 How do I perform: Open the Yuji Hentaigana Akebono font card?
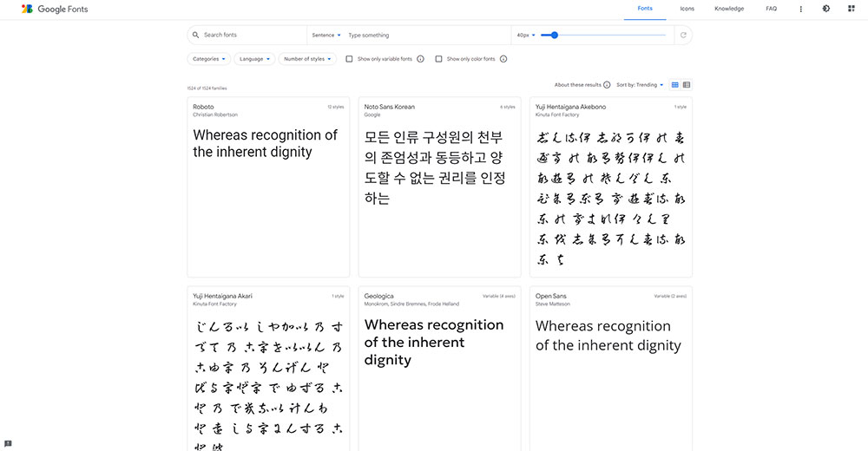click(x=610, y=187)
